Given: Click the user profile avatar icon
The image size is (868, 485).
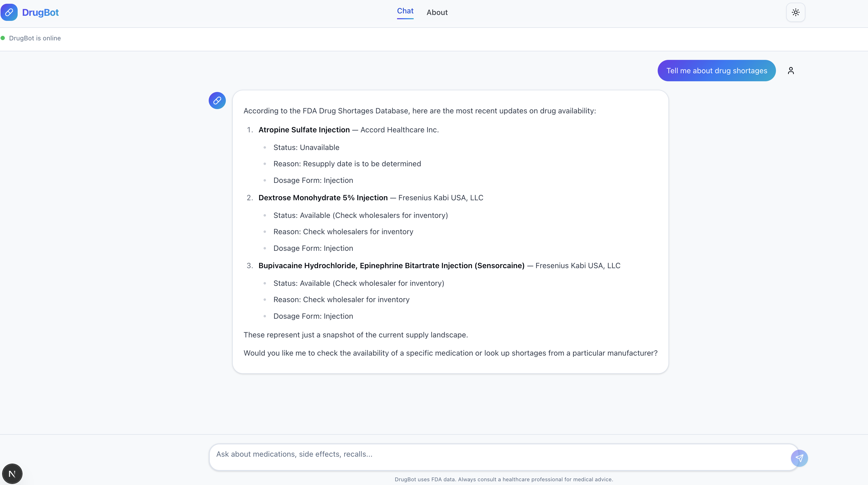Looking at the screenshot, I should click(791, 71).
